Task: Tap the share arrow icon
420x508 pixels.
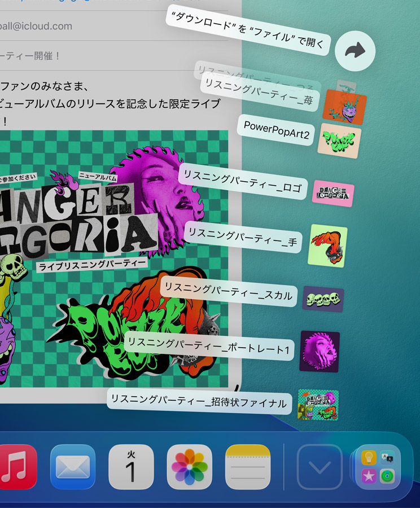Action: (x=355, y=51)
